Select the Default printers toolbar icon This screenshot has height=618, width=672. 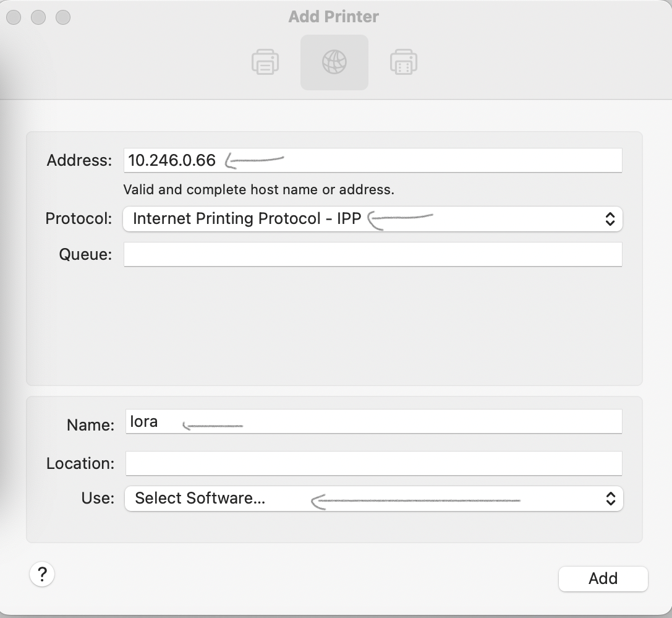[x=265, y=62]
